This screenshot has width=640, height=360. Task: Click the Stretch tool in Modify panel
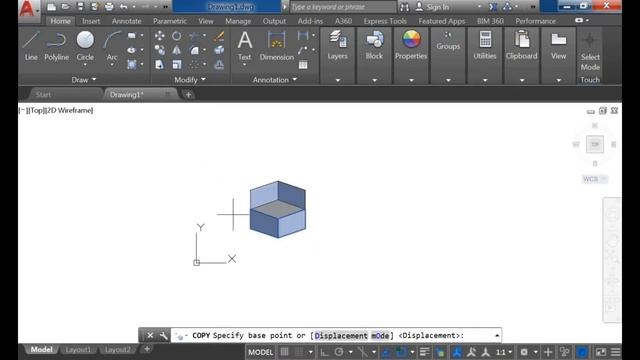coord(160,64)
